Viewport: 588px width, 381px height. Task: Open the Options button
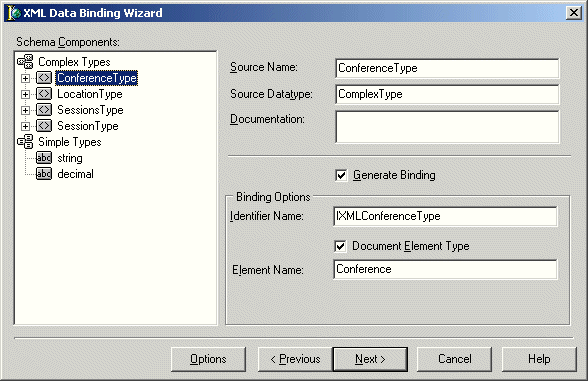(x=208, y=359)
